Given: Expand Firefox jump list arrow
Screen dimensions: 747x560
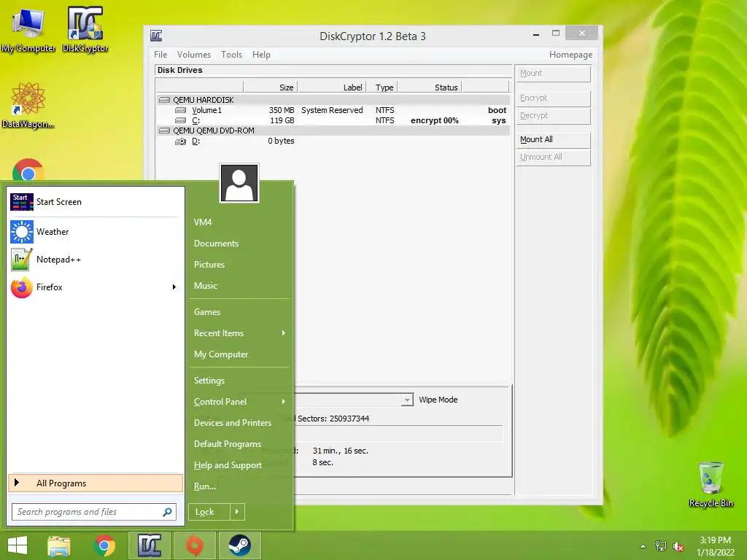Looking at the screenshot, I should pyautogui.click(x=174, y=287).
